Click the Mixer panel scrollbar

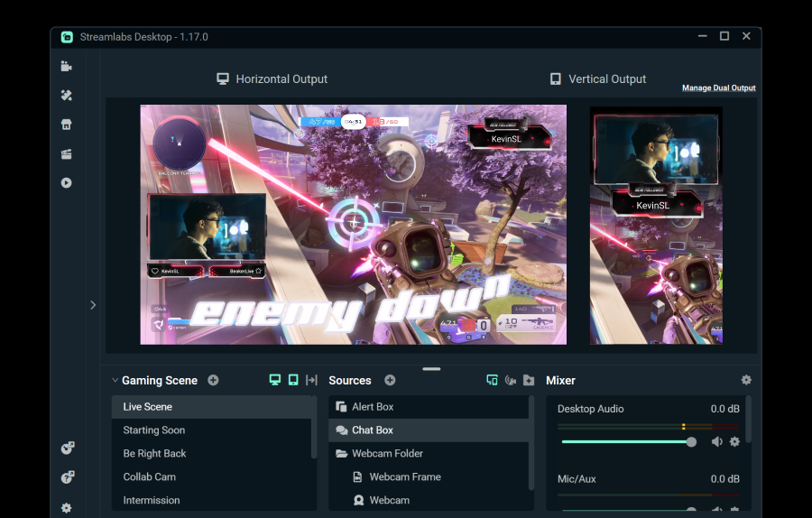pyautogui.click(x=748, y=420)
